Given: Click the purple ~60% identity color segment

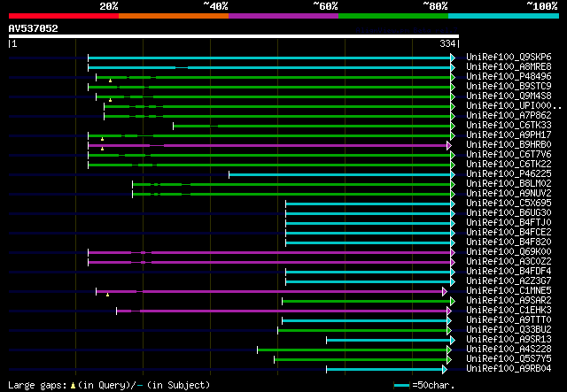Looking at the screenshot, I should click(283, 16).
